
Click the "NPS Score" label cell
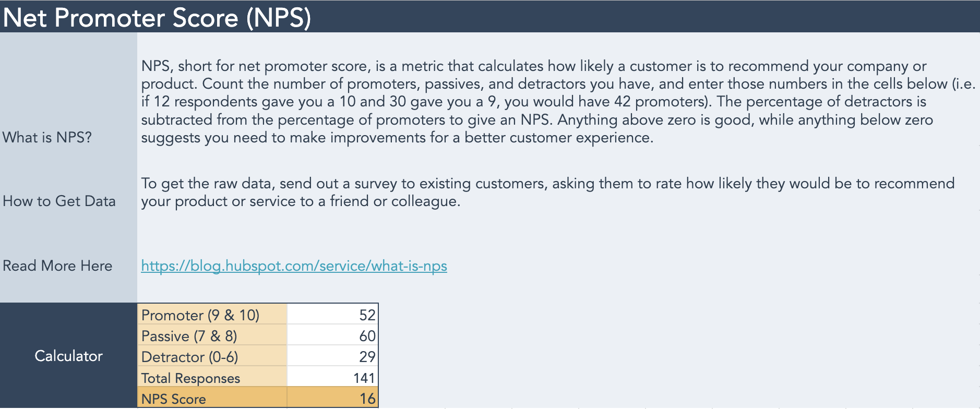tap(212, 398)
